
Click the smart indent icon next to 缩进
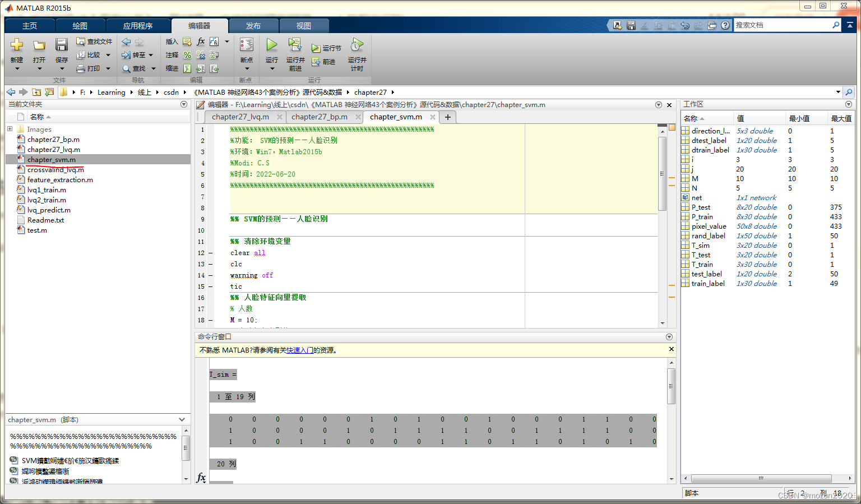click(x=187, y=68)
